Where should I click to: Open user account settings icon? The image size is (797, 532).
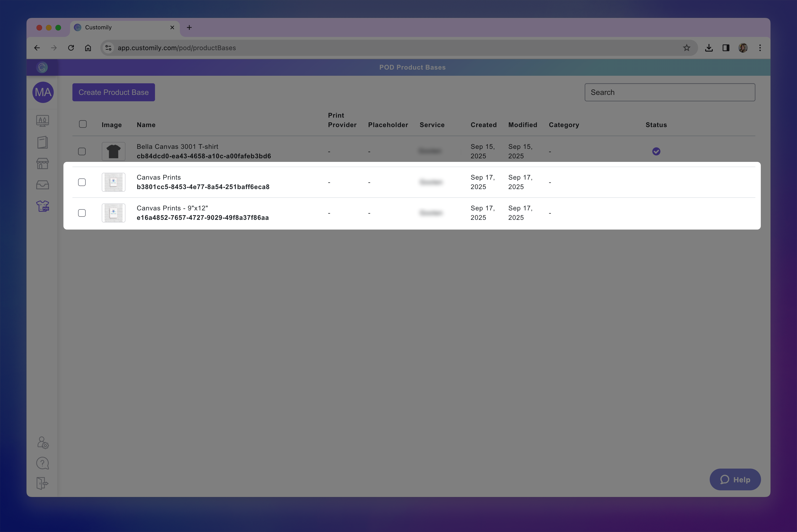(43, 443)
